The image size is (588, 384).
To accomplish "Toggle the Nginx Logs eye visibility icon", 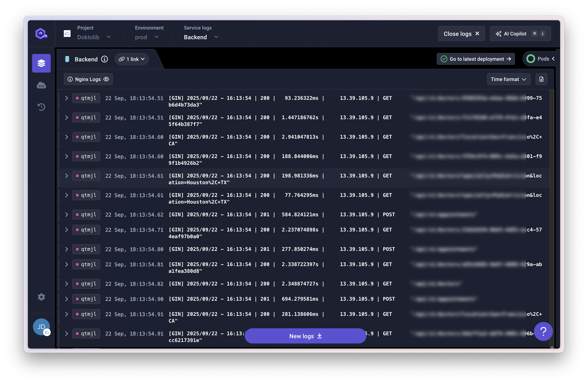I will [x=106, y=79].
